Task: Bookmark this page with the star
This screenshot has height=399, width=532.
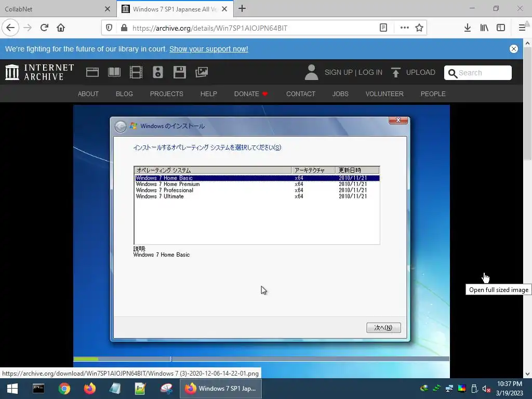Action: pos(419,28)
